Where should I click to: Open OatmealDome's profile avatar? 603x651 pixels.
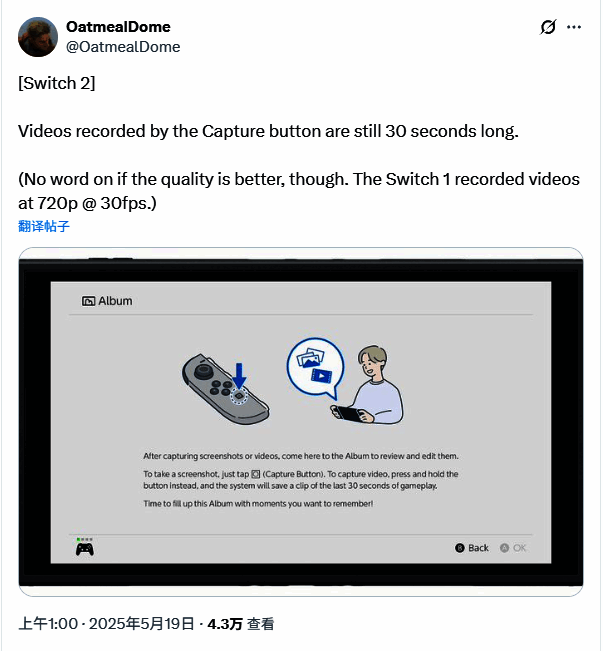coord(38,36)
